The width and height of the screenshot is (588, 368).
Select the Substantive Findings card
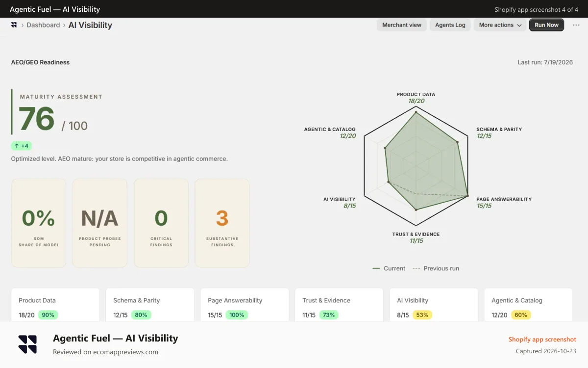(222, 223)
